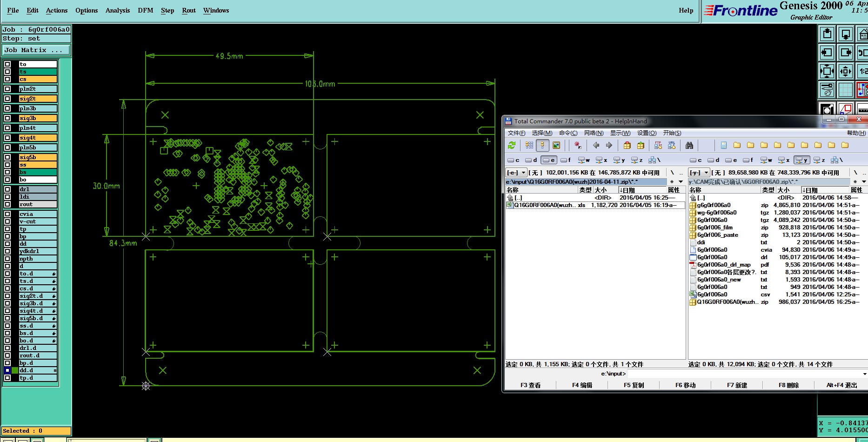Select the feature pointer tool icon
The width and height of the screenshot is (868, 442).
[827, 108]
